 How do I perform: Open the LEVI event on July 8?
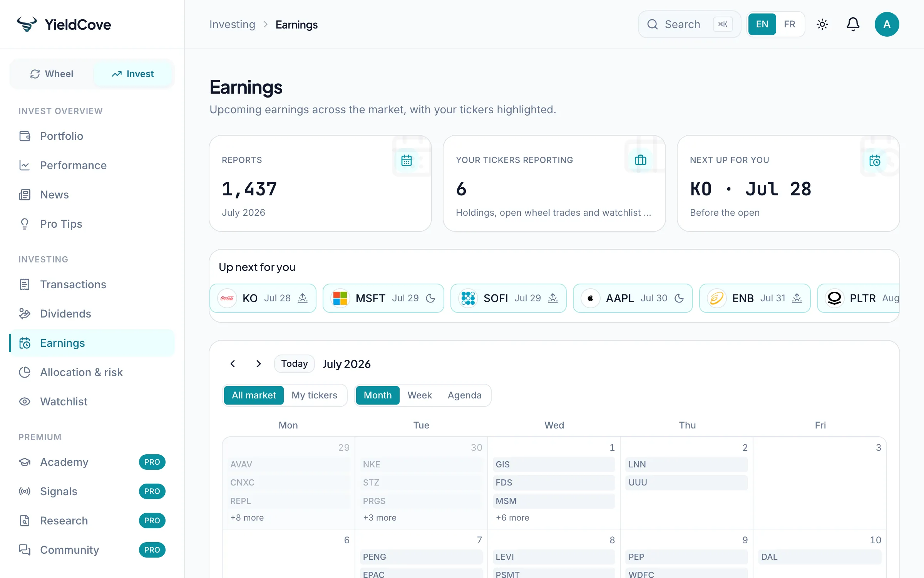point(554,557)
